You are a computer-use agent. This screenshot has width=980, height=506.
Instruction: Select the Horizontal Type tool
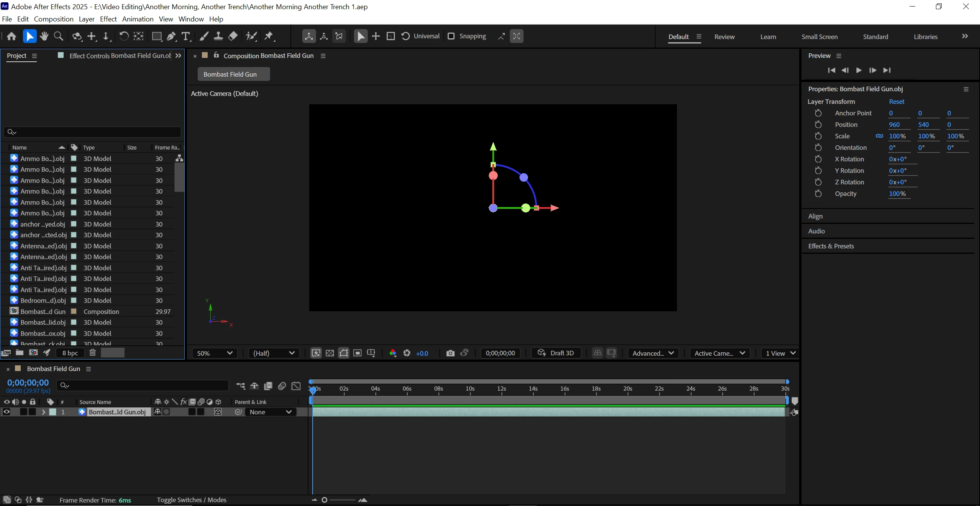(x=186, y=36)
